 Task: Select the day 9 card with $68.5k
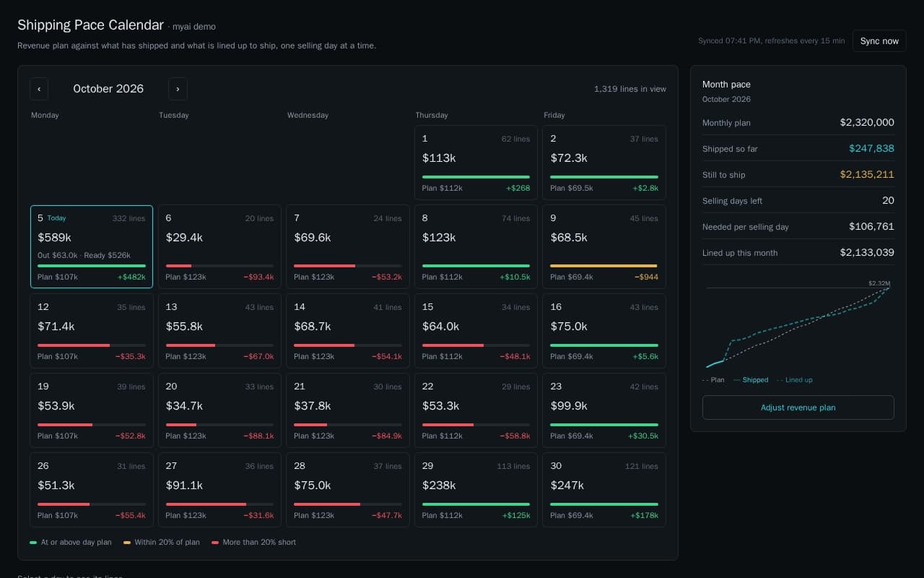(604, 246)
